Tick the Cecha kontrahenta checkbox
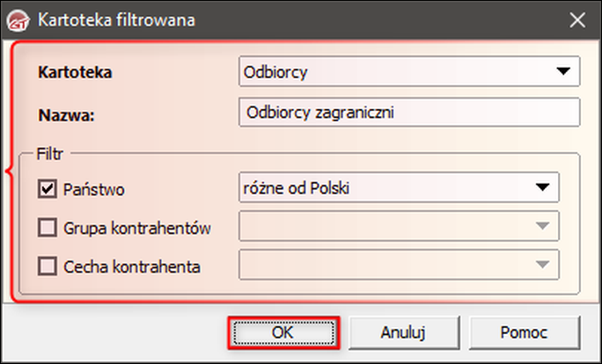Viewport: 602px width, 364px height. [48, 265]
